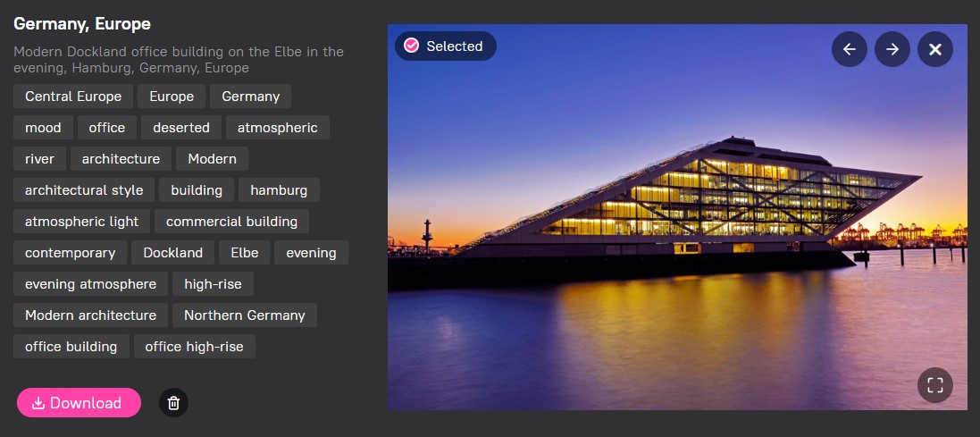Choose the Dockland tag
Viewport: 980px width, 437px height.
pyautogui.click(x=173, y=253)
